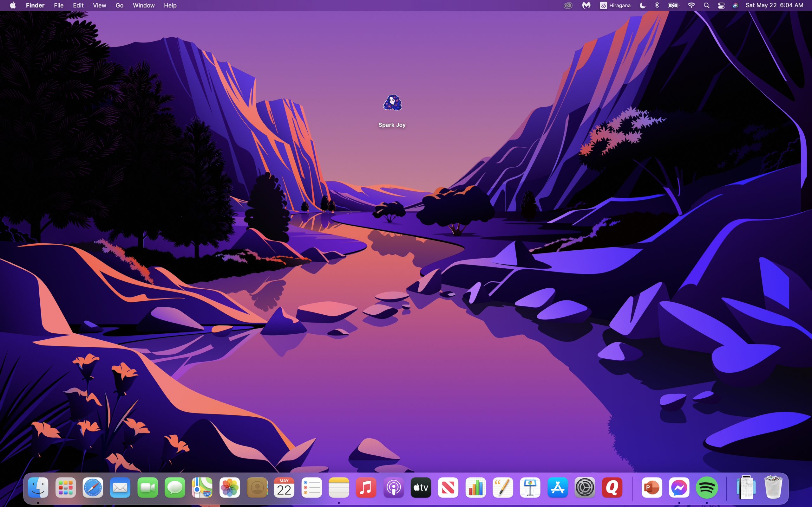Open Keynote from the Dock
812x507 pixels.
point(530,488)
